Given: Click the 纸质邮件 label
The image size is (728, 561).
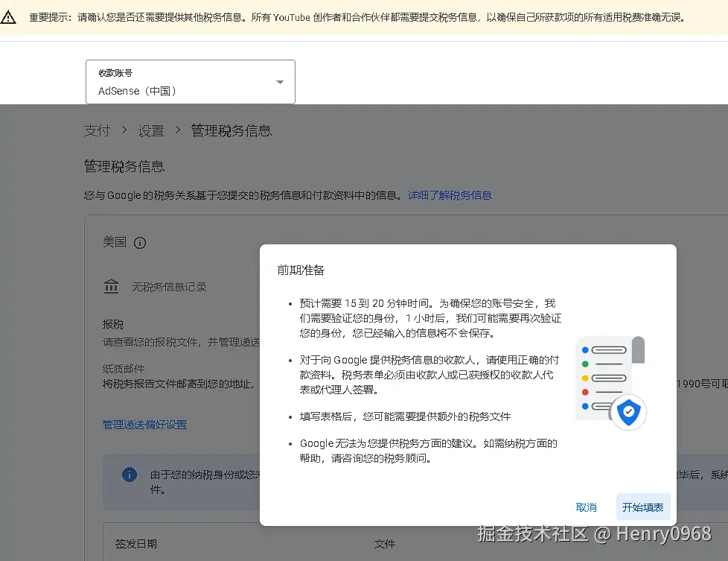Looking at the screenshot, I should pyautogui.click(x=124, y=369).
